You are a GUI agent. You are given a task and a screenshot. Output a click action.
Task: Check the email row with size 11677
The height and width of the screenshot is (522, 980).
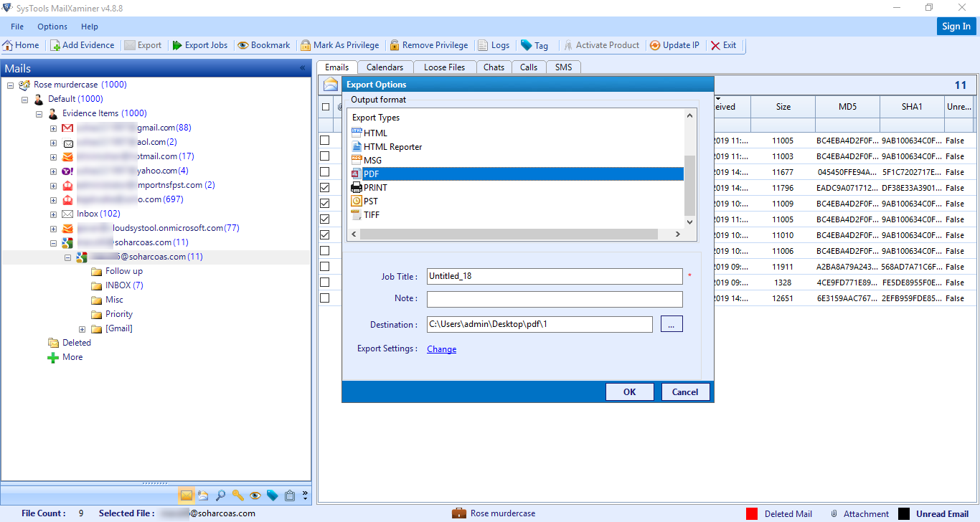point(325,171)
